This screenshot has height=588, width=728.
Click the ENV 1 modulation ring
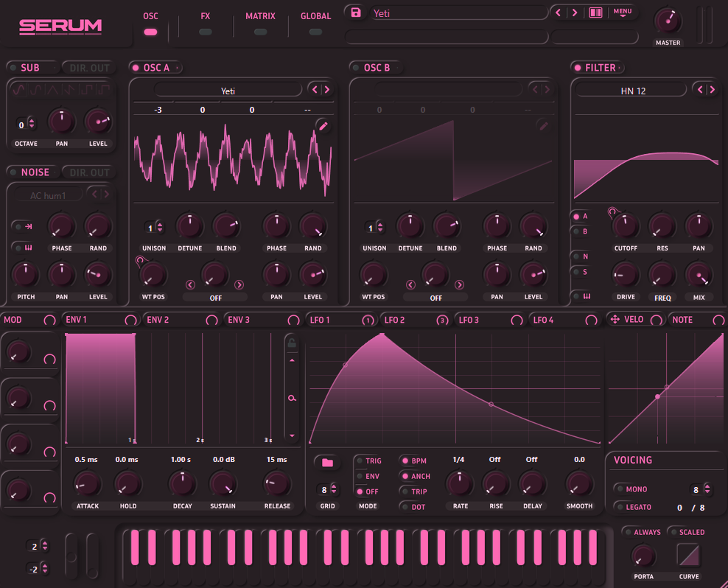pos(130,320)
